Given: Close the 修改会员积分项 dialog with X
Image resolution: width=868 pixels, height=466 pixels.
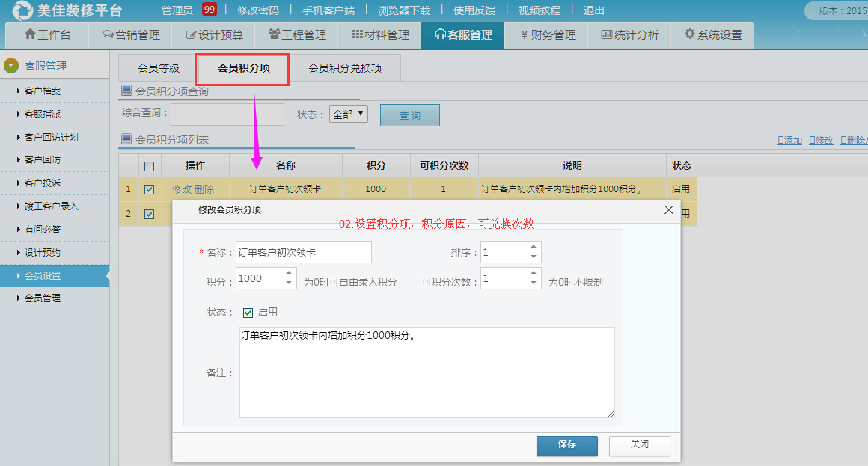Looking at the screenshot, I should (x=669, y=210).
